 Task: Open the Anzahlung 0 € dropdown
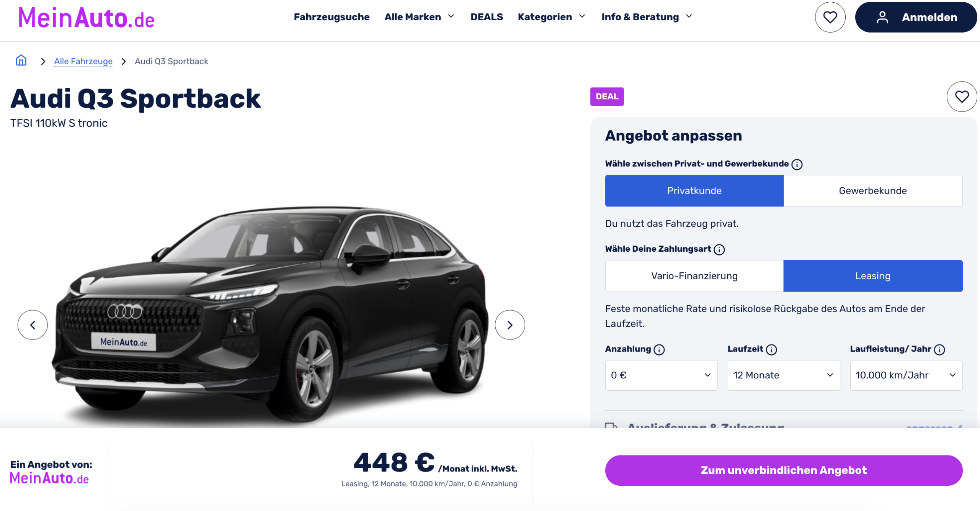[661, 375]
